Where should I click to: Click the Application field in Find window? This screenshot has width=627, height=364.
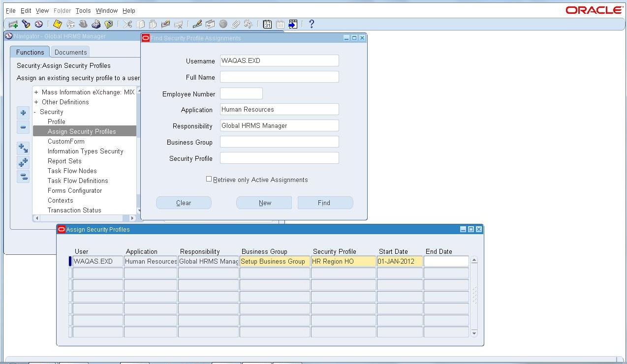[279, 109]
